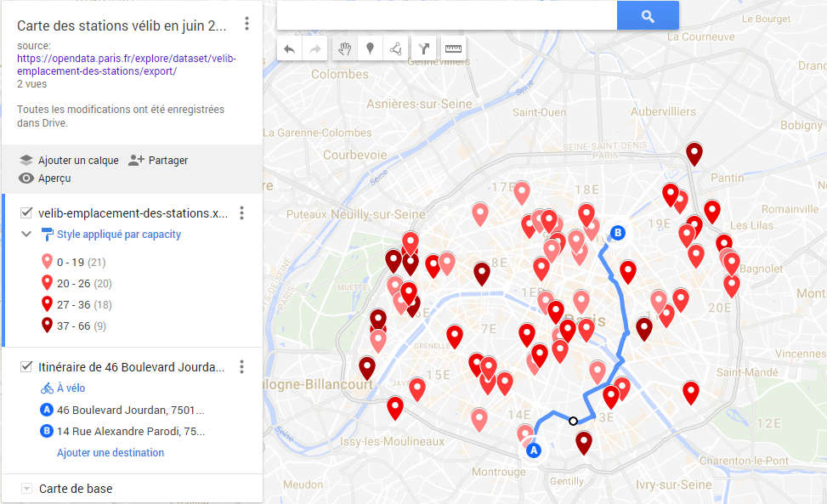Click À vélo travel mode link

click(x=71, y=388)
